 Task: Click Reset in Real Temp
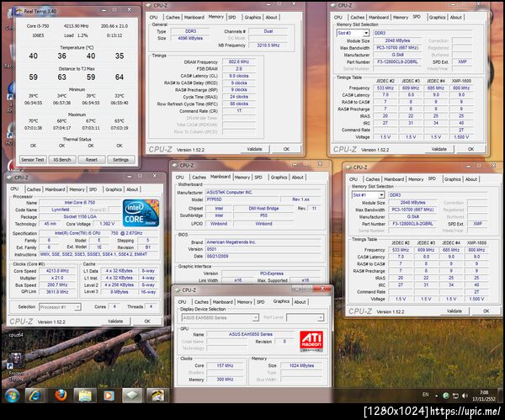pyautogui.click(x=91, y=160)
